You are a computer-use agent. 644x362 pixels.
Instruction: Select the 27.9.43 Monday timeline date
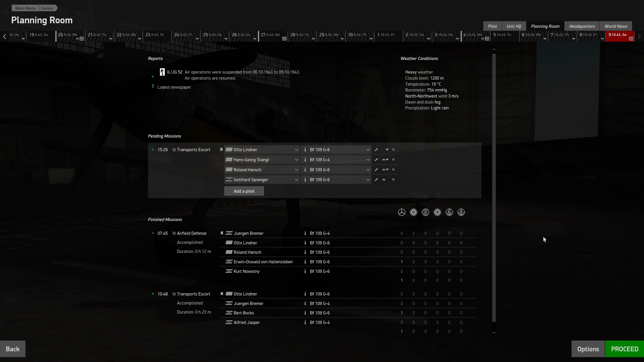tap(270, 35)
